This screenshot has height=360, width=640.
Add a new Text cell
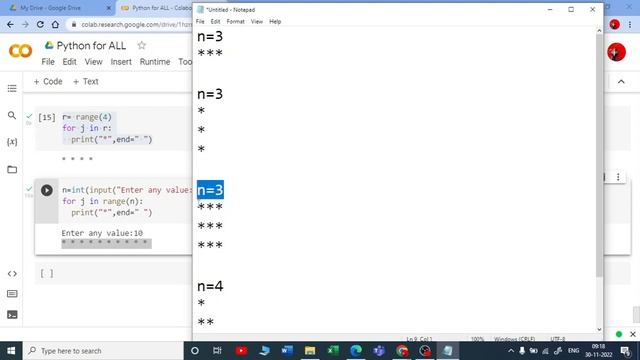86,82
